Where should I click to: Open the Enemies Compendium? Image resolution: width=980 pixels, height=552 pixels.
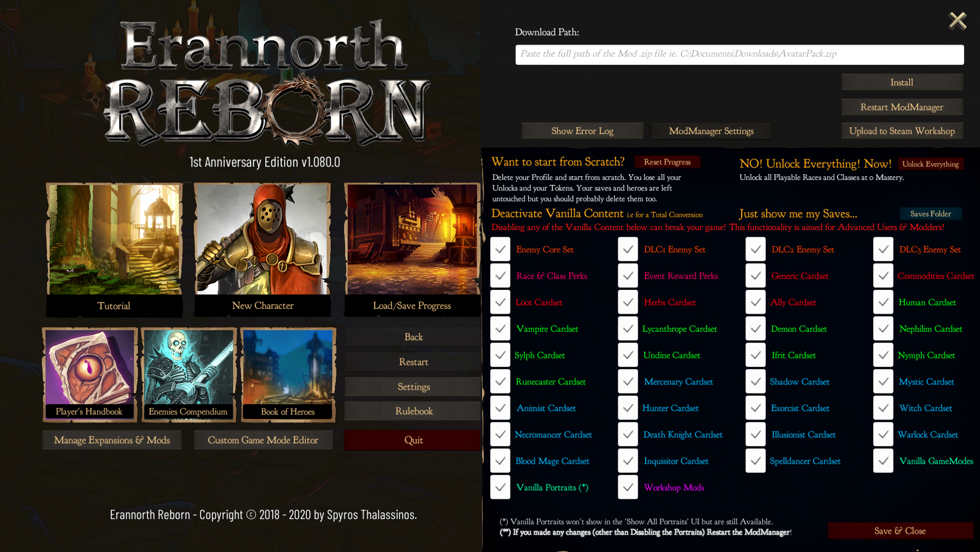pos(188,375)
